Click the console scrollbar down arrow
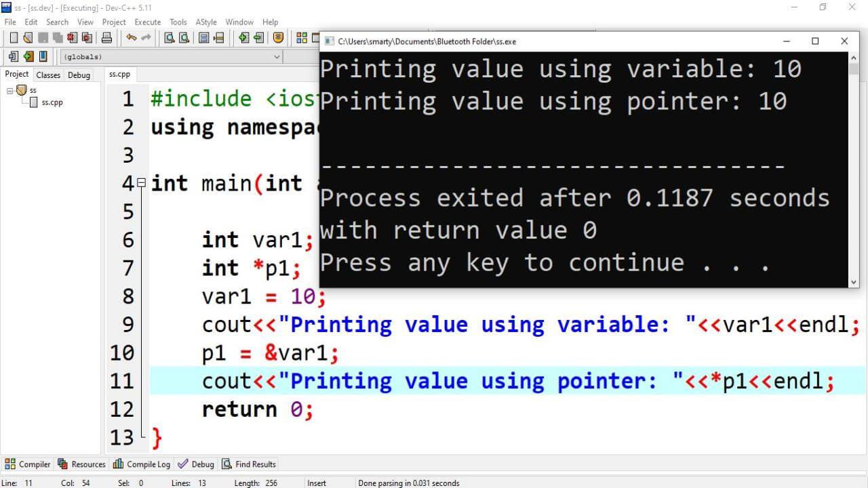Image resolution: width=868 pixels, height=488 pixels. pyautogui.click(x=854, y=281)
